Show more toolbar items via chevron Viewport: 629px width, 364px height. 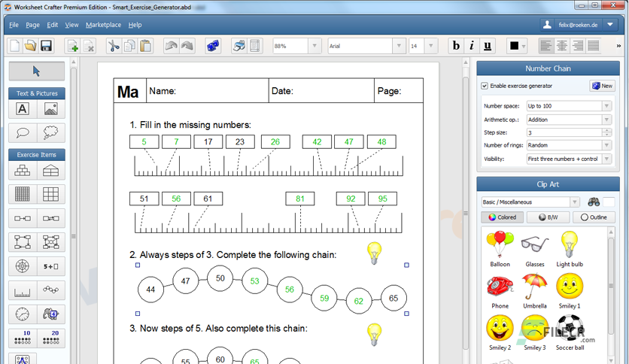pos(618,46)
